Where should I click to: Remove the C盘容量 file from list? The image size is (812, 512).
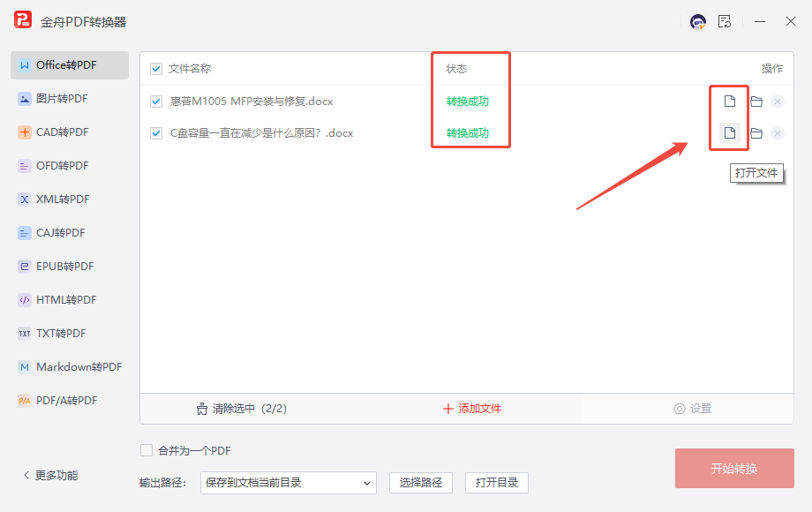pyautogui.click(x=778, y=133)
